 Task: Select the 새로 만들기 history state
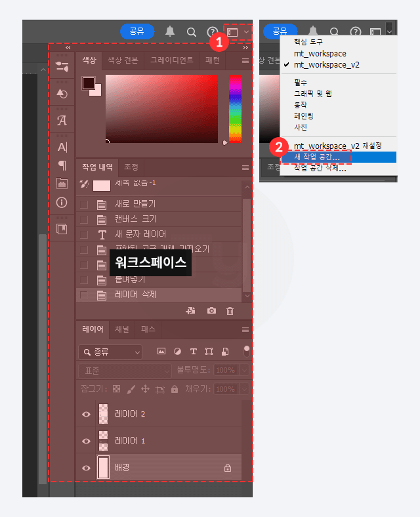click(159, 205)
